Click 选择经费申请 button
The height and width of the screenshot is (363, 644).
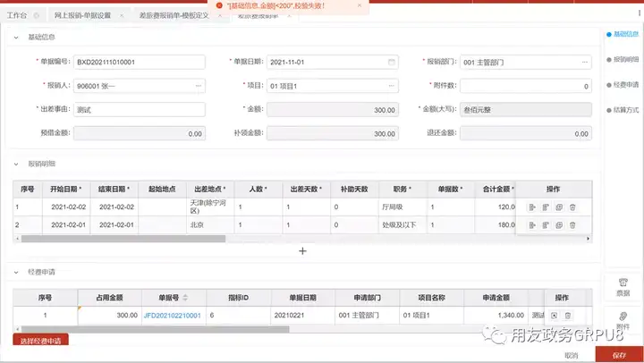coord(40,340)
